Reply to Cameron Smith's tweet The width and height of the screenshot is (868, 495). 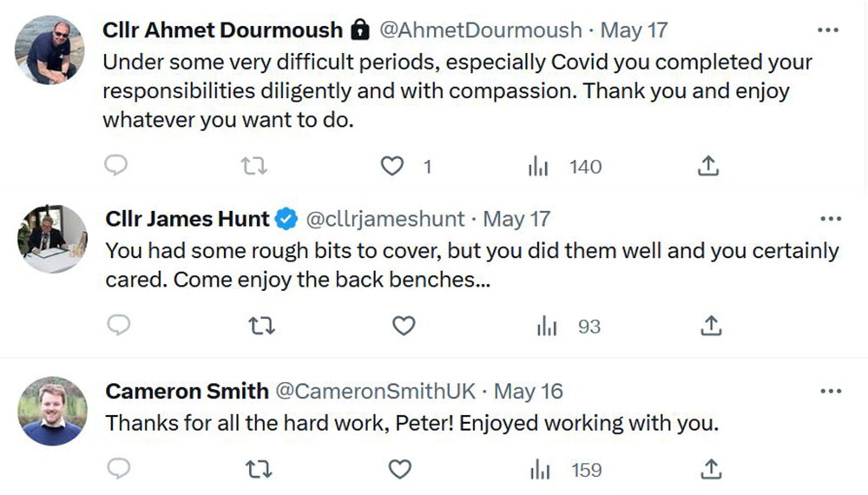(118, 470)
